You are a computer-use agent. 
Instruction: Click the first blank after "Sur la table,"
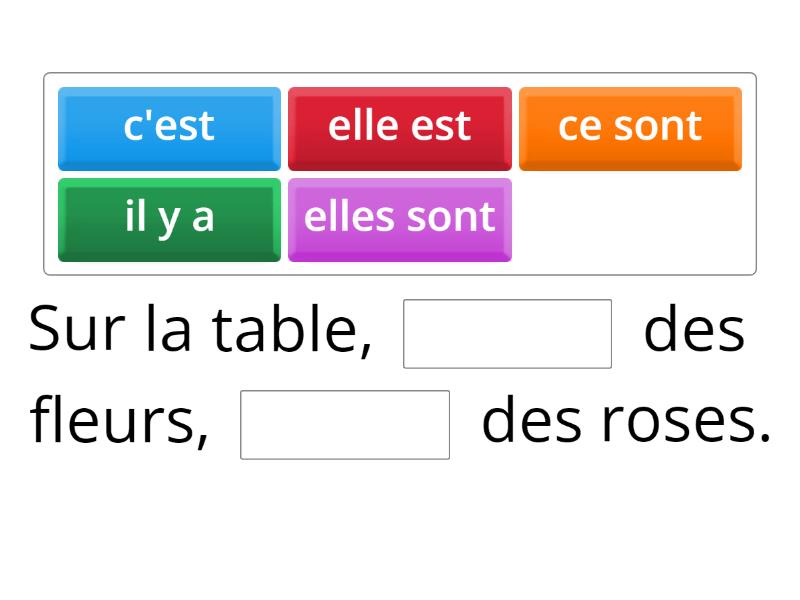point(507,333)
